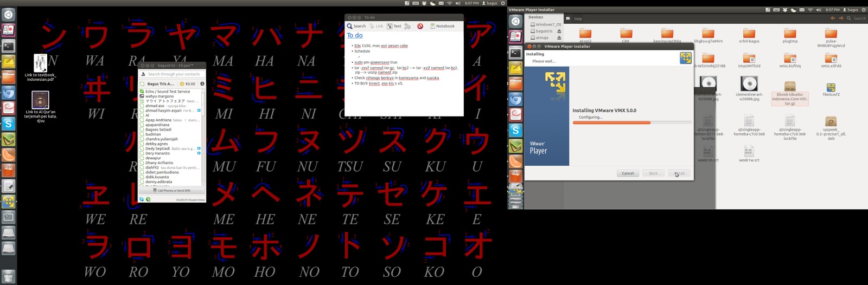Select Apap Andriana contact in Skype
868x285 pixels.
coord(170,120)
